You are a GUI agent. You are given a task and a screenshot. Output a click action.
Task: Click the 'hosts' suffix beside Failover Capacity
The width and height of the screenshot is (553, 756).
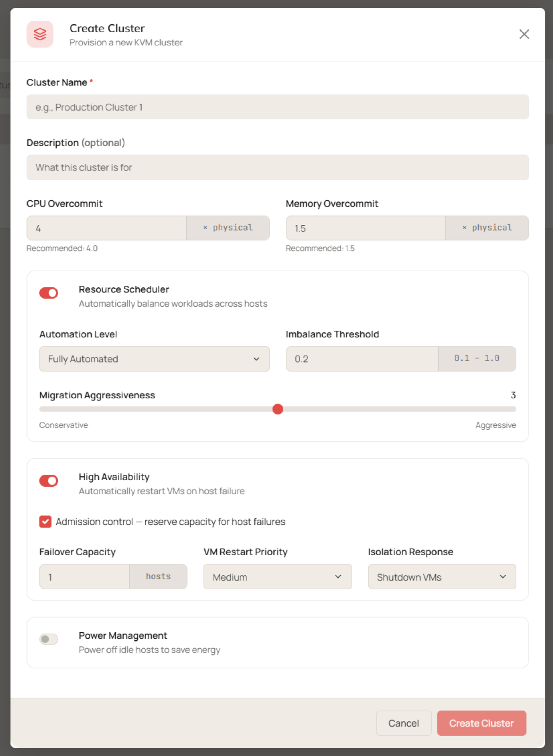point(158,576)
